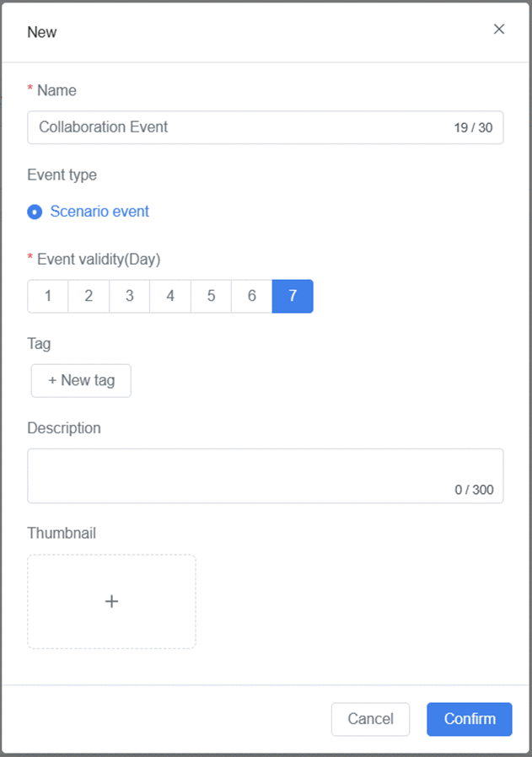Select the Scenario event radio button
The height and width of the screenshot is (757, 532).
[35, 212]
